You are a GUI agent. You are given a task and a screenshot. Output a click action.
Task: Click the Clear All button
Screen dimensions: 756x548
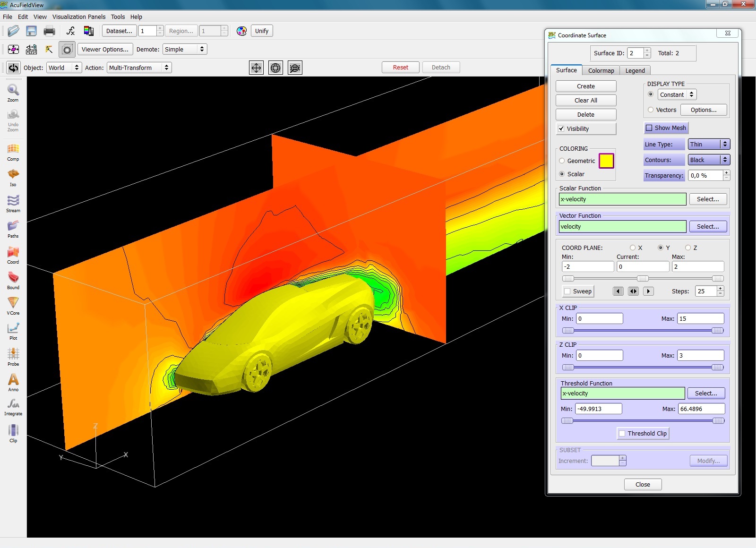tap(586, 101)
